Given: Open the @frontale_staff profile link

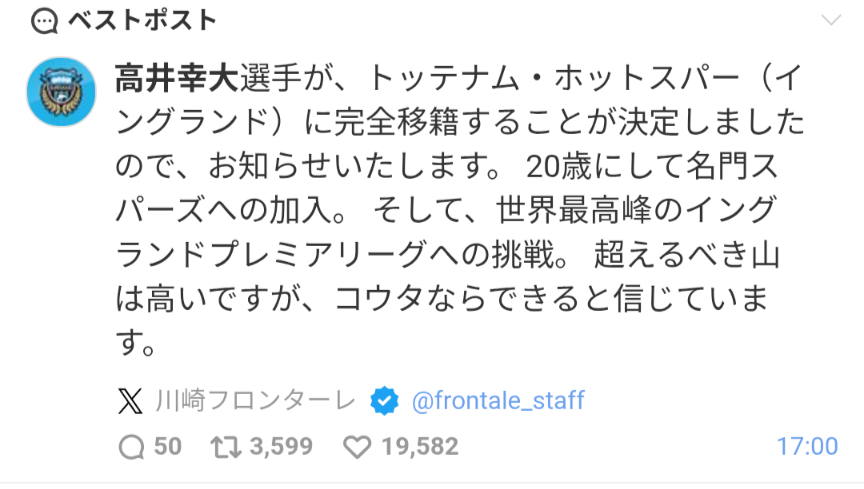Looking at the screenshot, I should (x=498, y=401).
